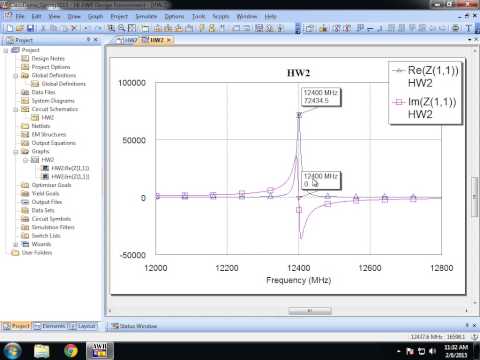This screenshot has width=480, height=360.
Task: Collapse the Global Definitions folder
Action: click(15, 76)
